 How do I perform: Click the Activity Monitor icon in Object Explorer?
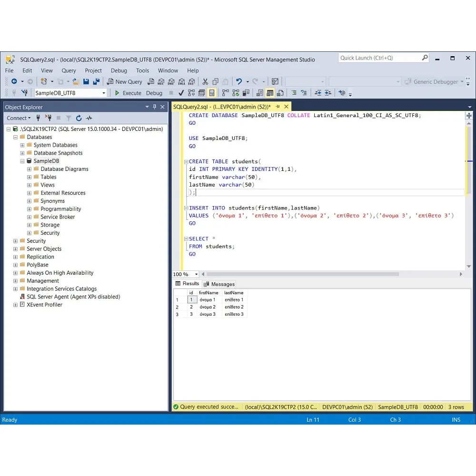click(x=89, y=118)
